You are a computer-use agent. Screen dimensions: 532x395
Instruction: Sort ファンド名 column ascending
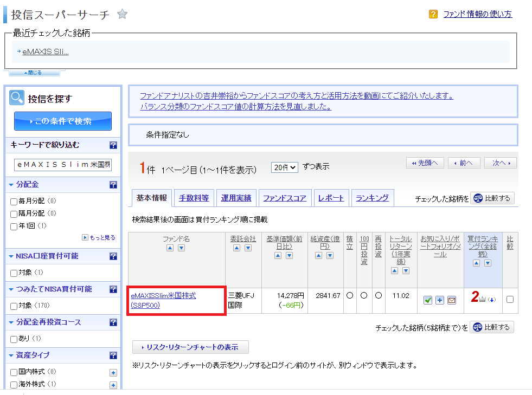tap(170, 248)
